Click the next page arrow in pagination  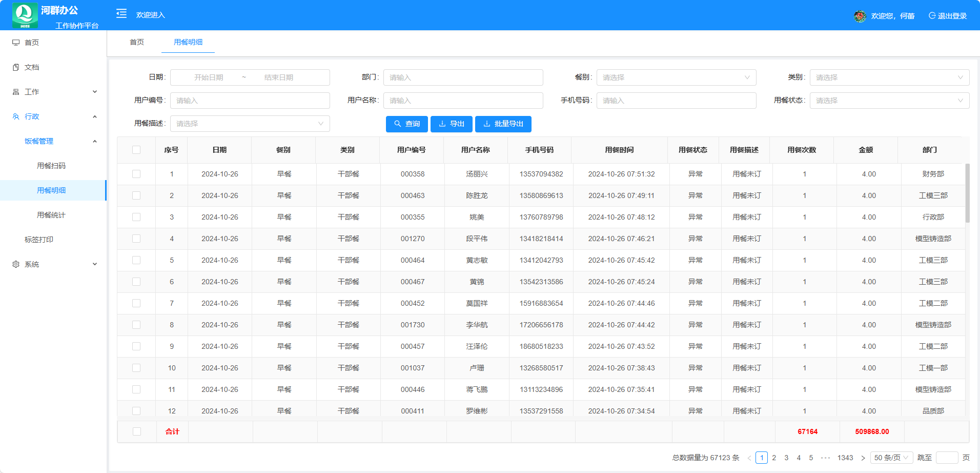click(863, 458)
